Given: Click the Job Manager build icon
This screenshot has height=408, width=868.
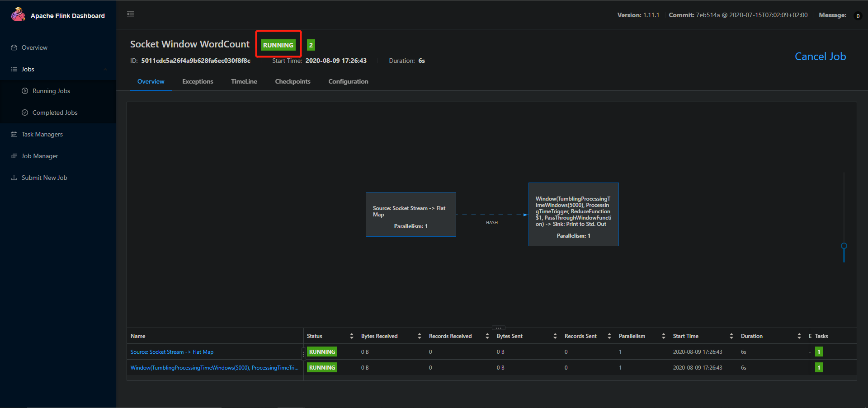Looking at the screenshot, I should 14,156.
